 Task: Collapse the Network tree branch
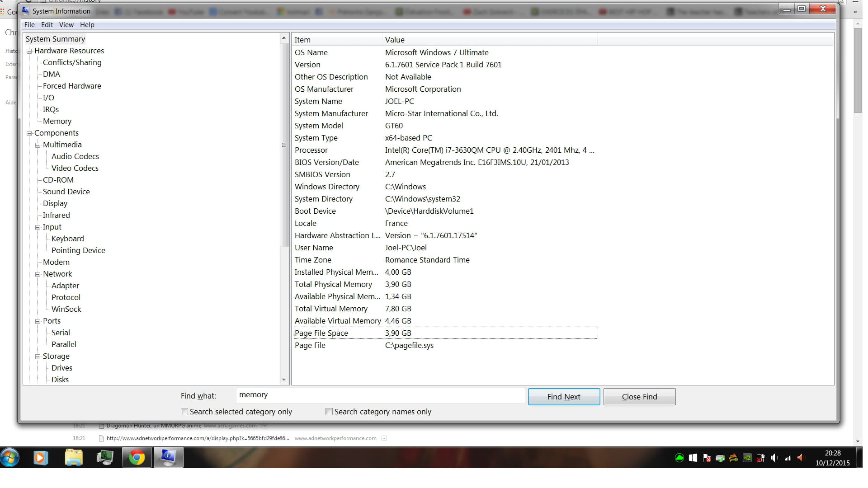tap(38, 274)
